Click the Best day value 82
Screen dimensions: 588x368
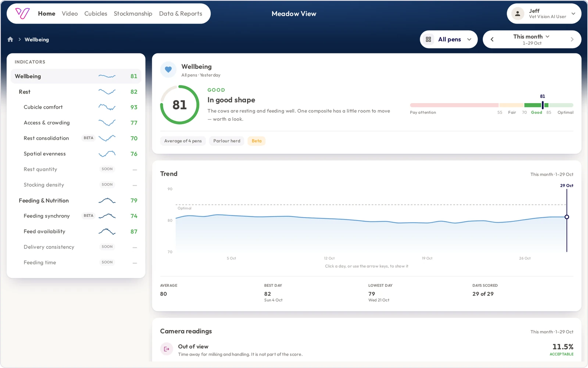(x=268, y=294)
